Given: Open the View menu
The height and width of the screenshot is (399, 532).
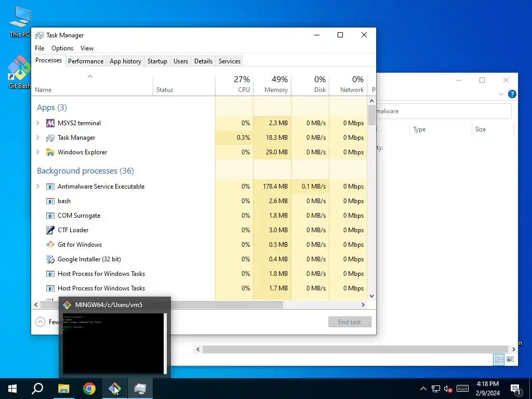Looking at the screenshot, I should click(x=87, y=48).
